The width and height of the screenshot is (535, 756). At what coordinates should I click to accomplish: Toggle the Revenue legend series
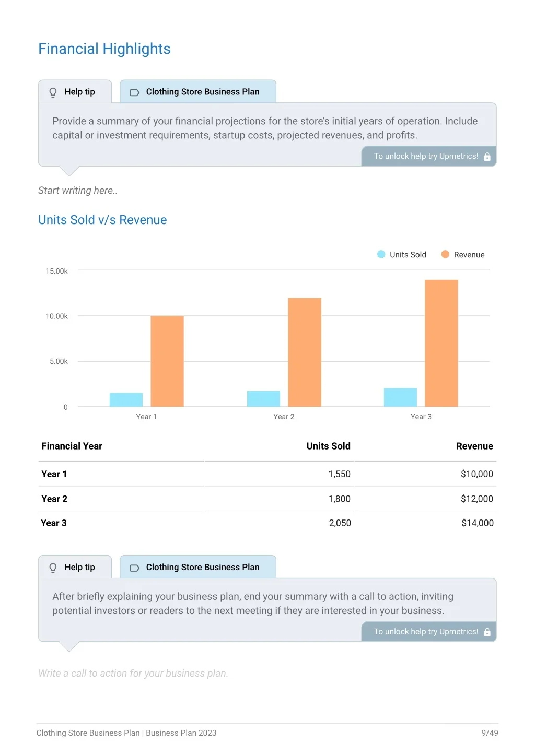point(463,255)
